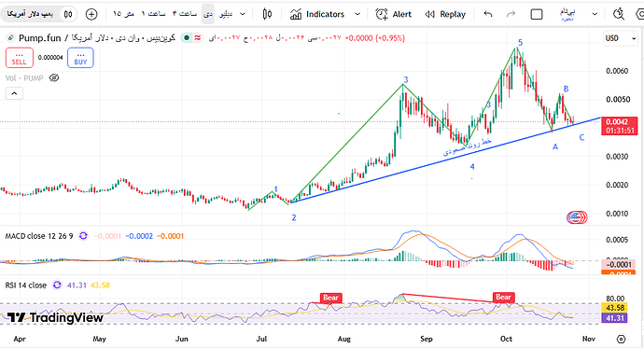644x348 pixels.
Task: Click the RSI value label 43.58
Action: [614, 307]
